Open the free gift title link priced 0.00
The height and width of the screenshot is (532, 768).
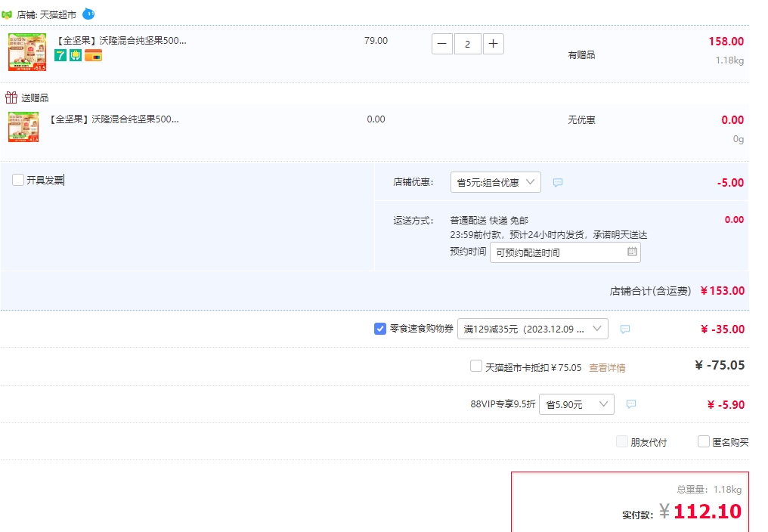point(113,119)
